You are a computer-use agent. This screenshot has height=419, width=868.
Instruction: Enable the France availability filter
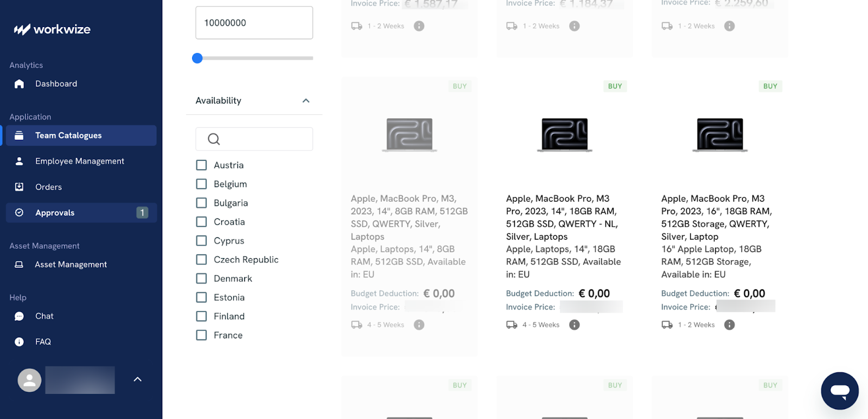pyautogui.click(x=201, y=335)
